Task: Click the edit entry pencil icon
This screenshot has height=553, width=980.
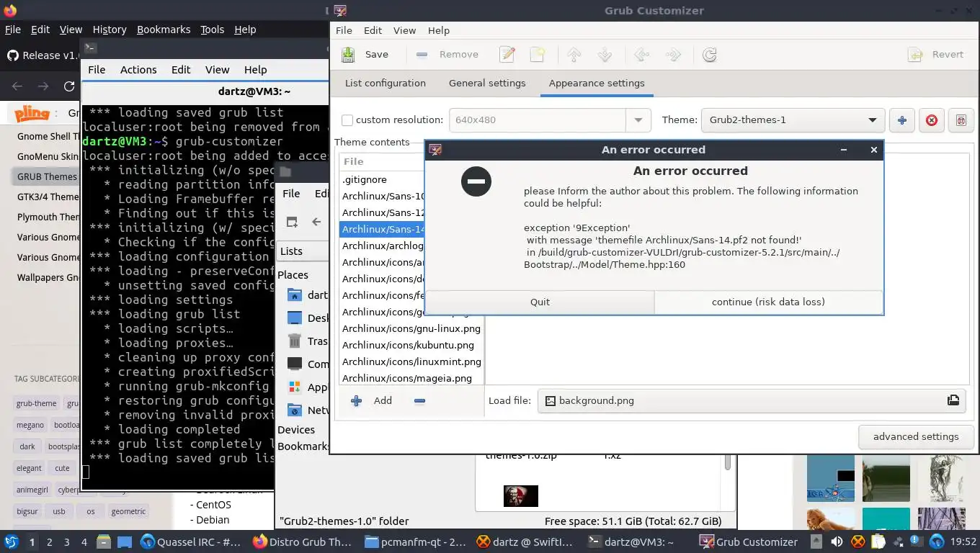Action: point(507,55)
